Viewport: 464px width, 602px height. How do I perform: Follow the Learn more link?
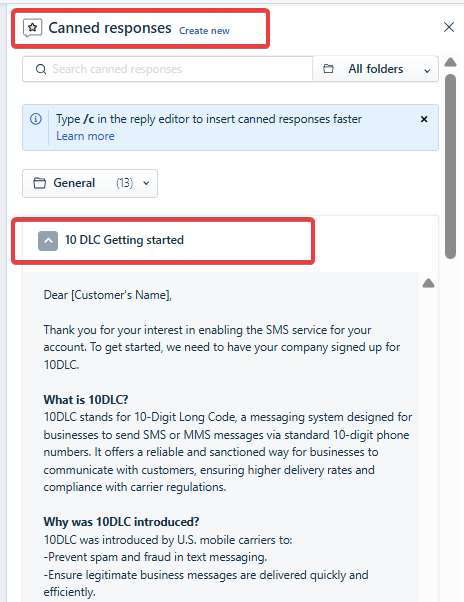pyautogui.click(x=85, y=136)
